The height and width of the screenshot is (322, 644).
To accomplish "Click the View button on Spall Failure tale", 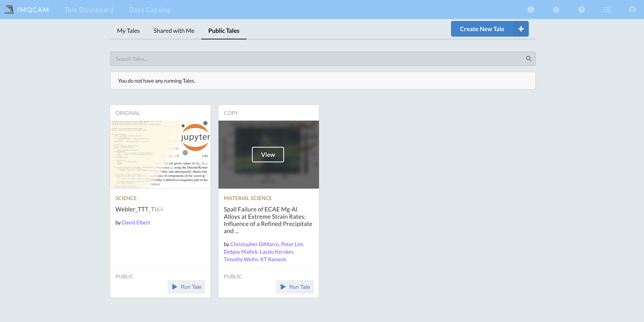I will pos(268,155).
